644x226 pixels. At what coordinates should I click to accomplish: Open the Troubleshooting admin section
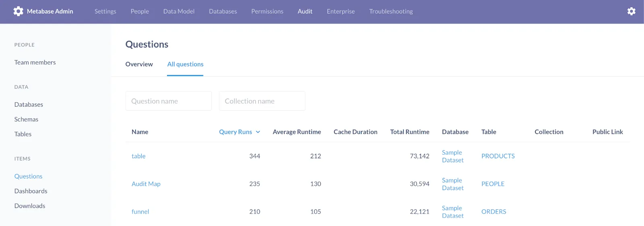(x=391, y=11)
